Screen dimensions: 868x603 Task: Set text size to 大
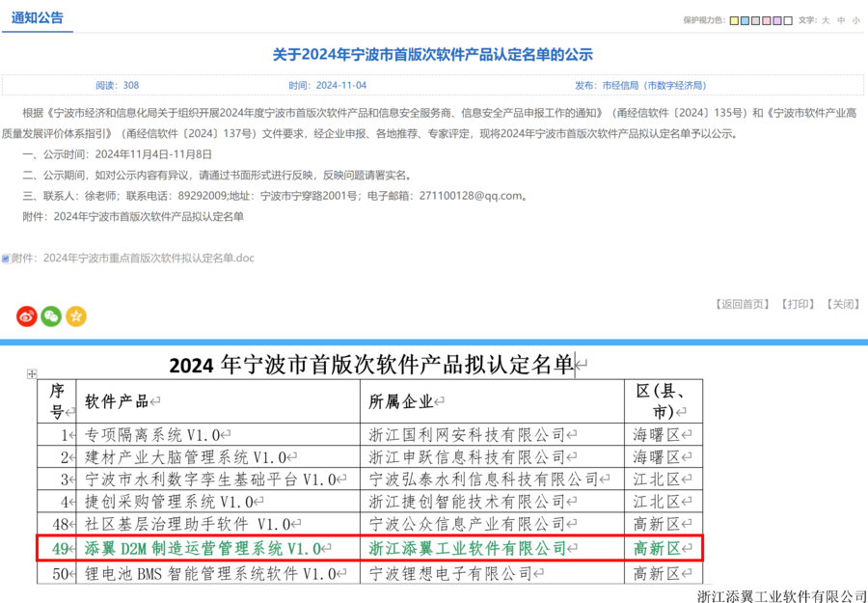(x=825, y=20)
